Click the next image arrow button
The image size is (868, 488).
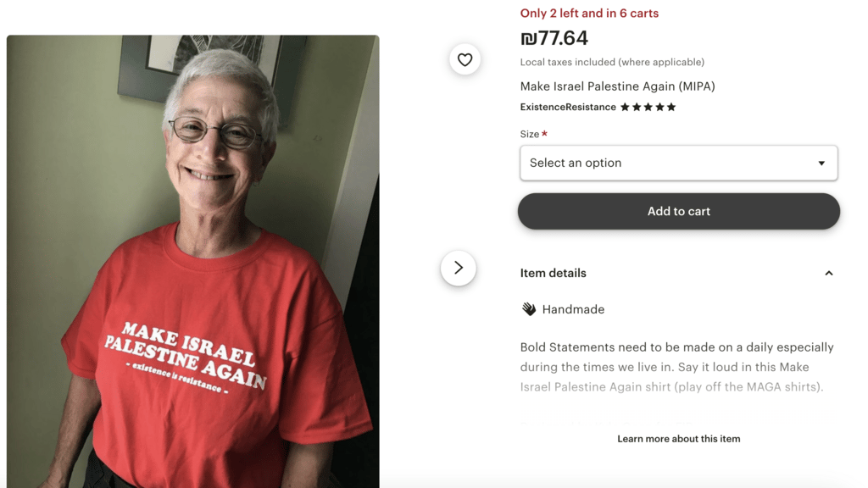click(459, 269)
